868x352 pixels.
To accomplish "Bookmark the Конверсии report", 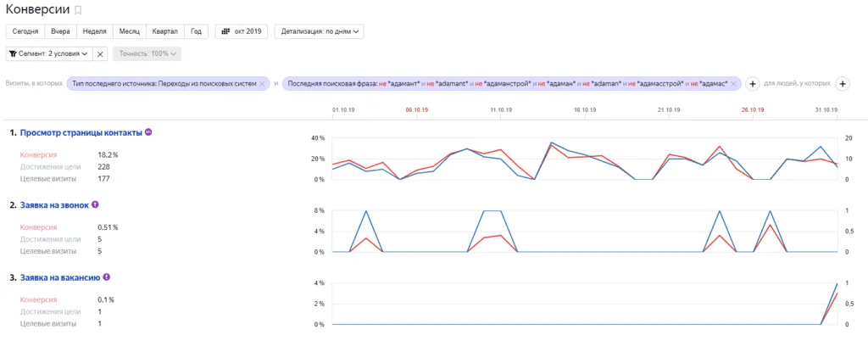I will click(x=78, y=10).
